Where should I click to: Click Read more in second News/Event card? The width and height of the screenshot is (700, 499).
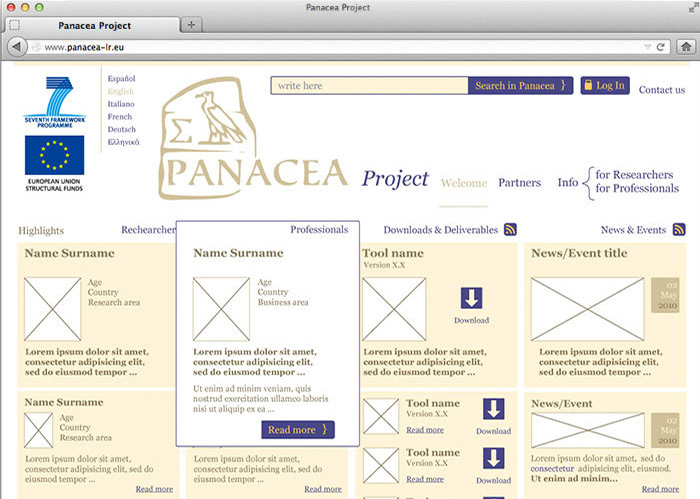click(660, 489)
